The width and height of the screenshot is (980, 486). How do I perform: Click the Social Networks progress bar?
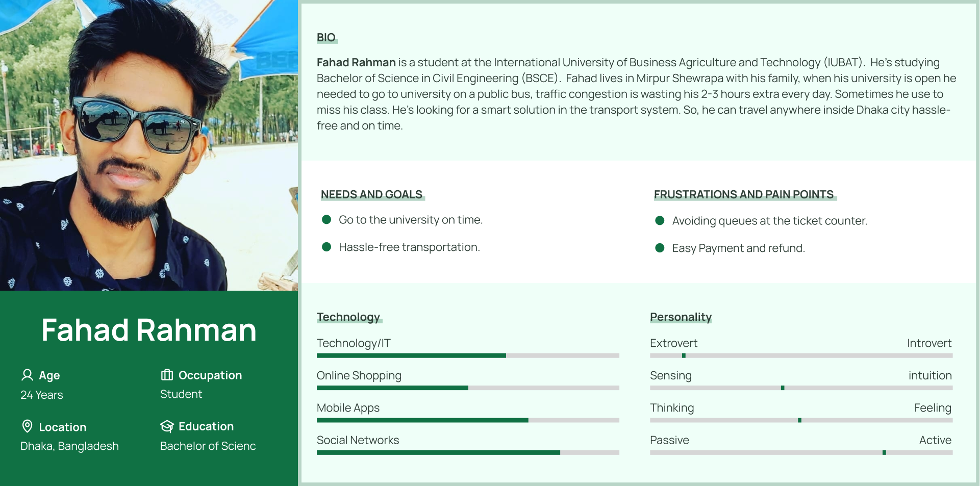click(x=467, y=453)
